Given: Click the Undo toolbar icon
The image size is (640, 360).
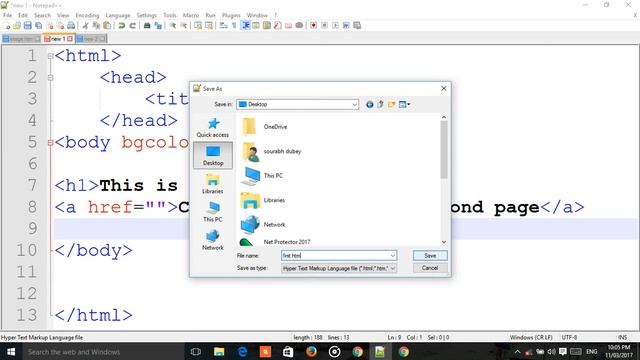Looking at the screenshot, I should (122, 26).
